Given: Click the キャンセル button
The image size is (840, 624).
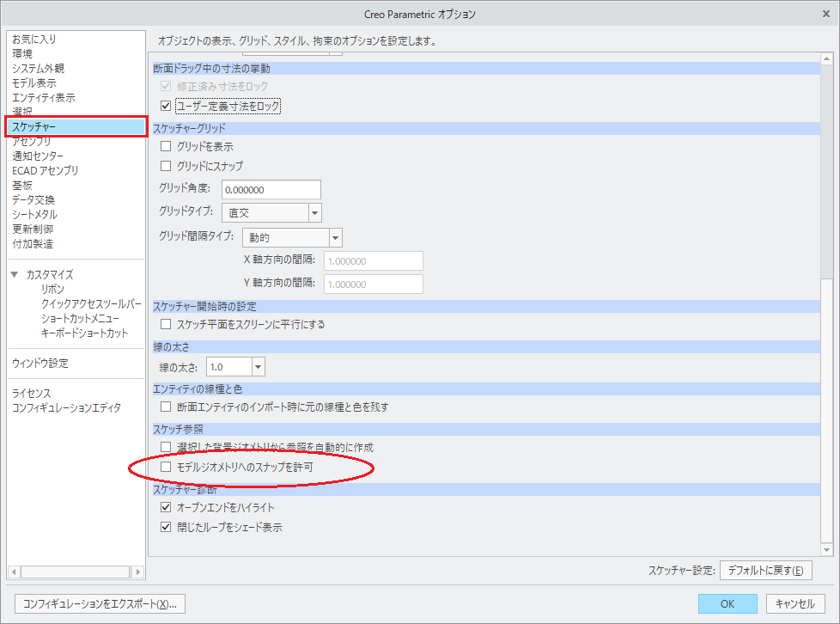Looking at the screenshot, I should (794, 603).
